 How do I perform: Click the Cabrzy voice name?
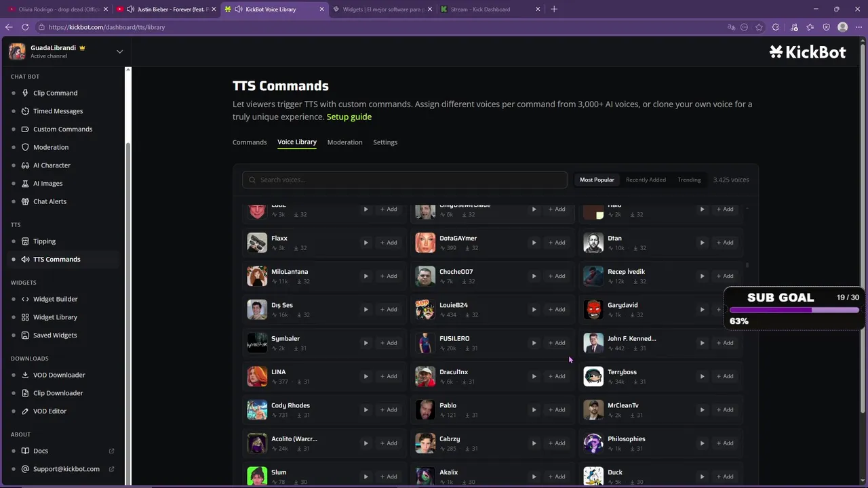(450, 439)
